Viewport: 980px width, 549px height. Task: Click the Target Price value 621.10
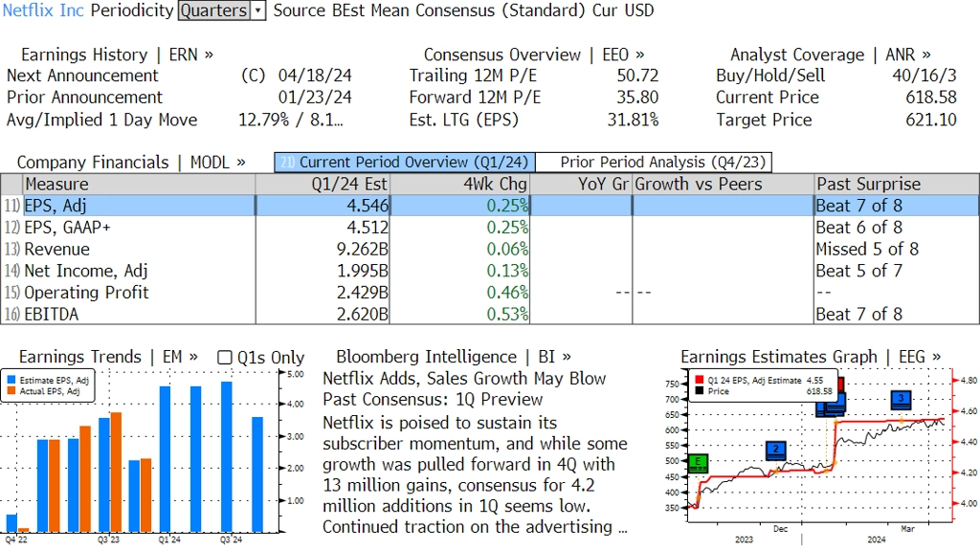pyautogui.click(x=931, y=120)
